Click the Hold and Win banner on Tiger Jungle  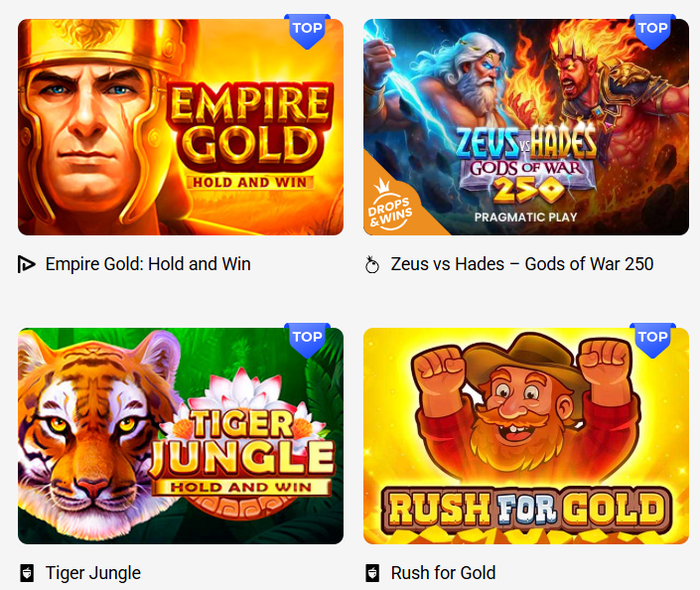(x=241, y=487)
